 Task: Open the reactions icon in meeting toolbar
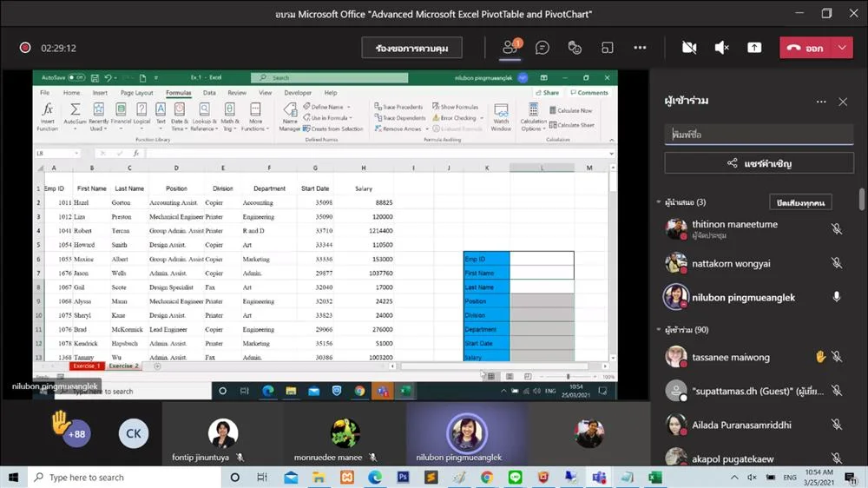coord(575,48)
